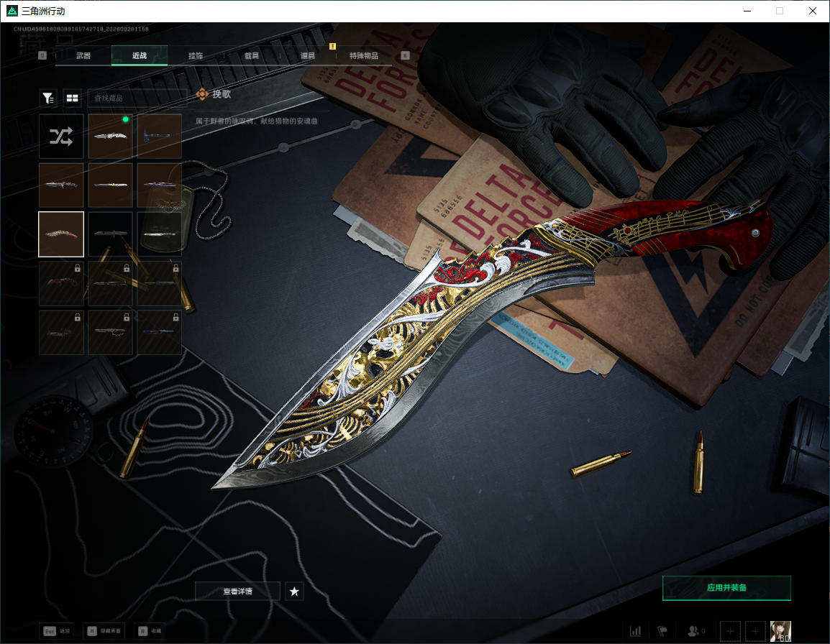
Task: Select the locked bottom row middle knife
Action: pyautogui.click(x=110, y=332)
